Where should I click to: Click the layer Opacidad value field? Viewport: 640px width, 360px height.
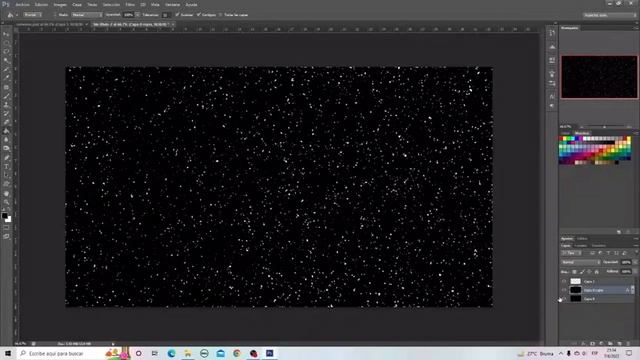[x=626, y=262]
